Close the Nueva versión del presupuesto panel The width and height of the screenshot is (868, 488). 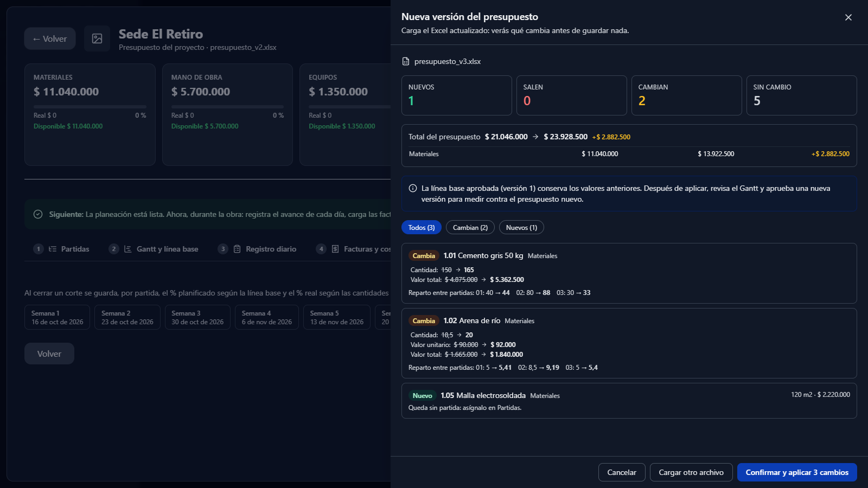coord(848,17)
